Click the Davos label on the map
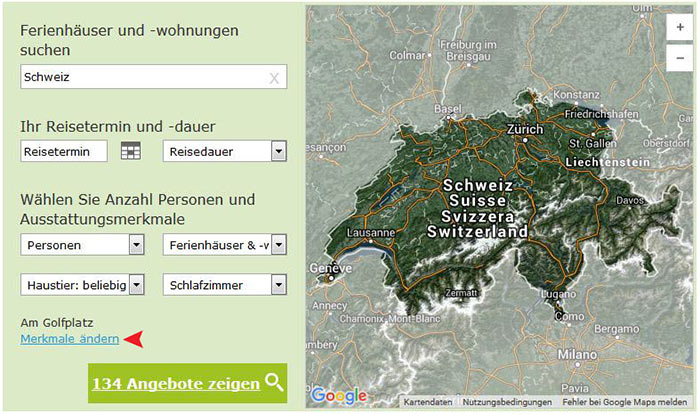The height and width of the screenshot is (414, 700). 629,201
